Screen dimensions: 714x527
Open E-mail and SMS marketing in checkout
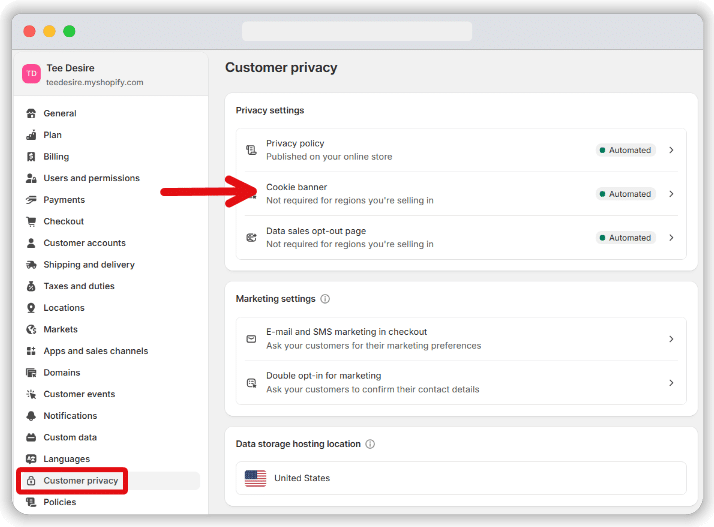461,339
